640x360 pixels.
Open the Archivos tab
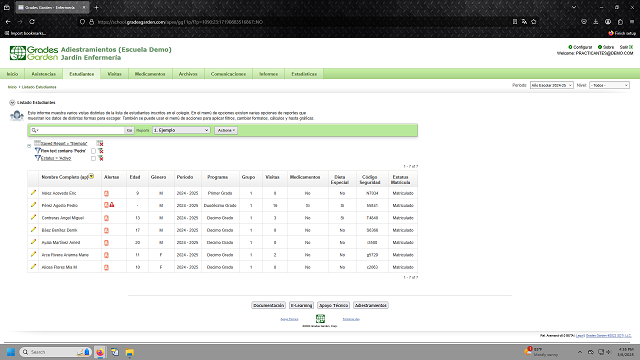(188, 74)
